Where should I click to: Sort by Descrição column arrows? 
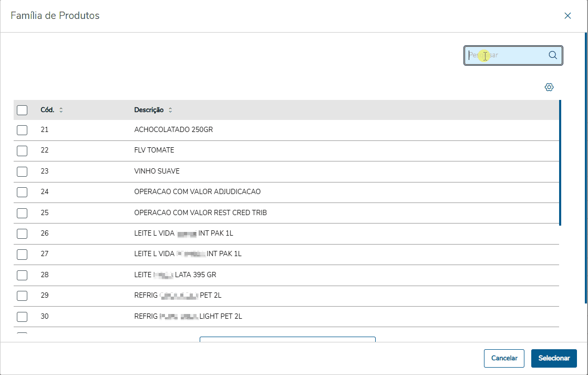point(170,110)
